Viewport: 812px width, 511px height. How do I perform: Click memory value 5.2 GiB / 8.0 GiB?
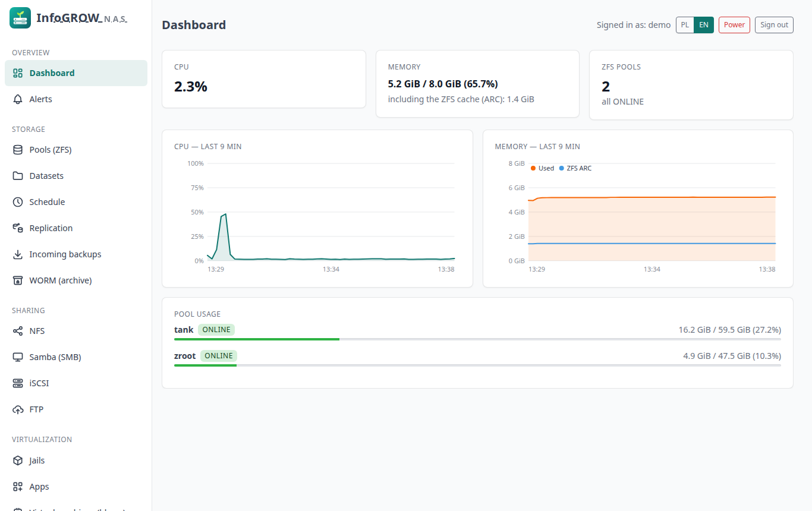[x=443, y=84]
